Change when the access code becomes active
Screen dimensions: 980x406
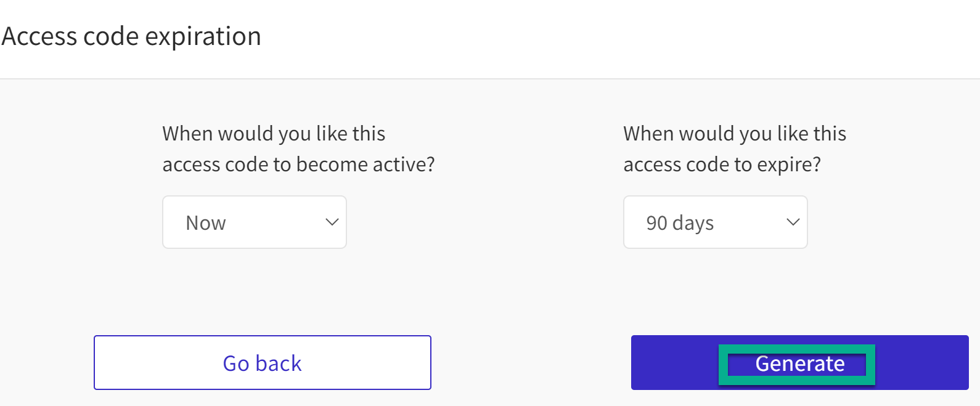point(254,222)
